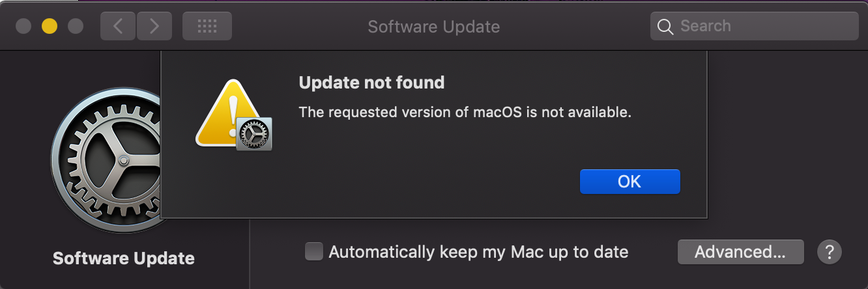Click the magnifying glass search icon
This screenshot has width=868, height=289.
tap(665, 27)
